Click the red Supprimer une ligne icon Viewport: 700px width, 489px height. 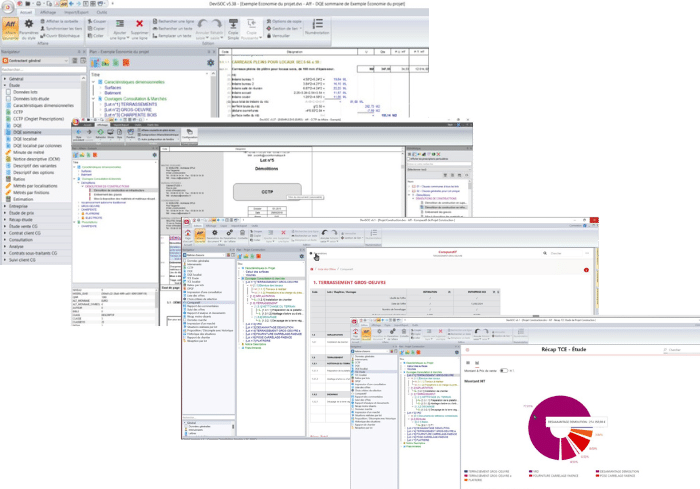140,24
